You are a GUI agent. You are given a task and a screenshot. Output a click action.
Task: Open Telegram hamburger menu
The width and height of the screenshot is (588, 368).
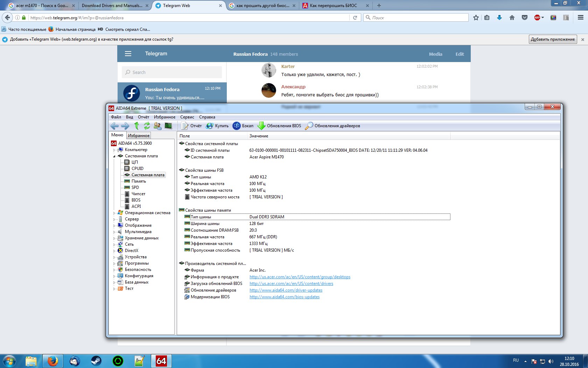128,54
